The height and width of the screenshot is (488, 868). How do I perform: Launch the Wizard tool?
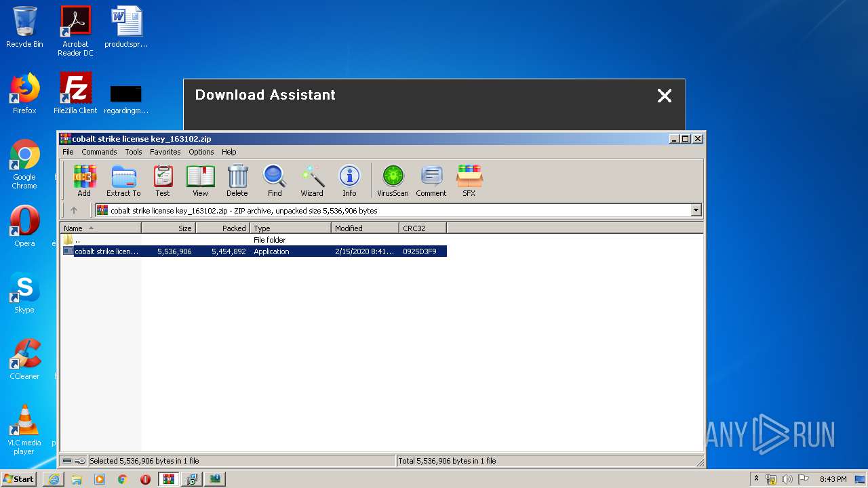click(312, 181)
